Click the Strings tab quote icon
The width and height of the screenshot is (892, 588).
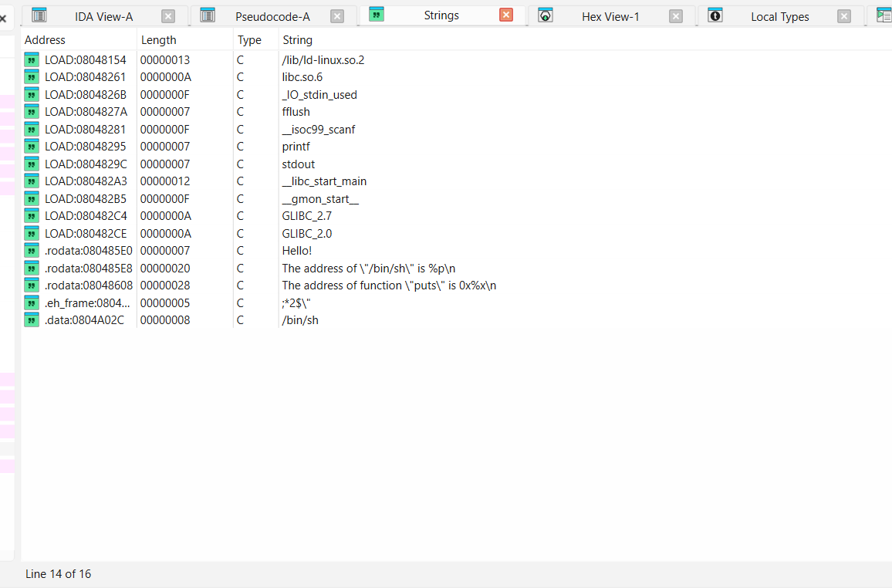point(377,14)
